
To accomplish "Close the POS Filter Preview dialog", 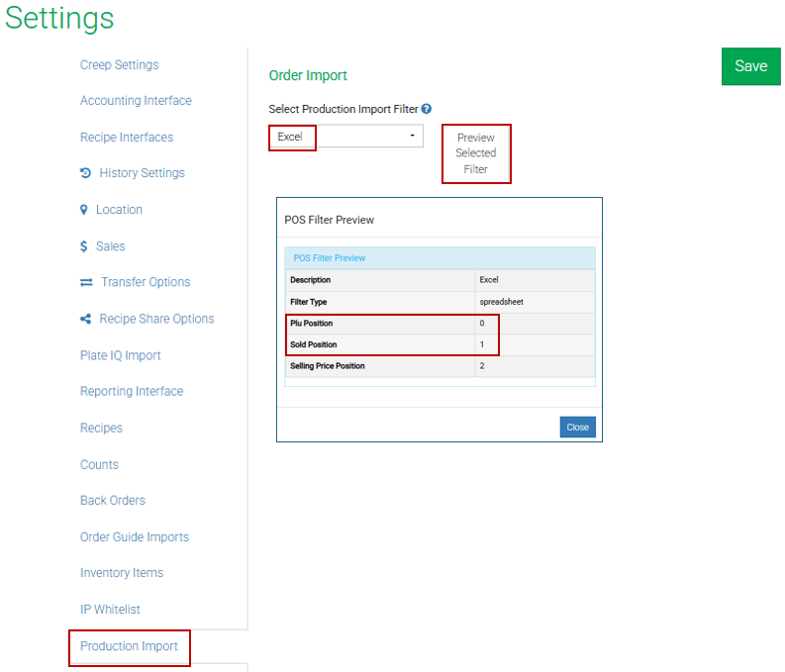I will [x=577, y=428].
